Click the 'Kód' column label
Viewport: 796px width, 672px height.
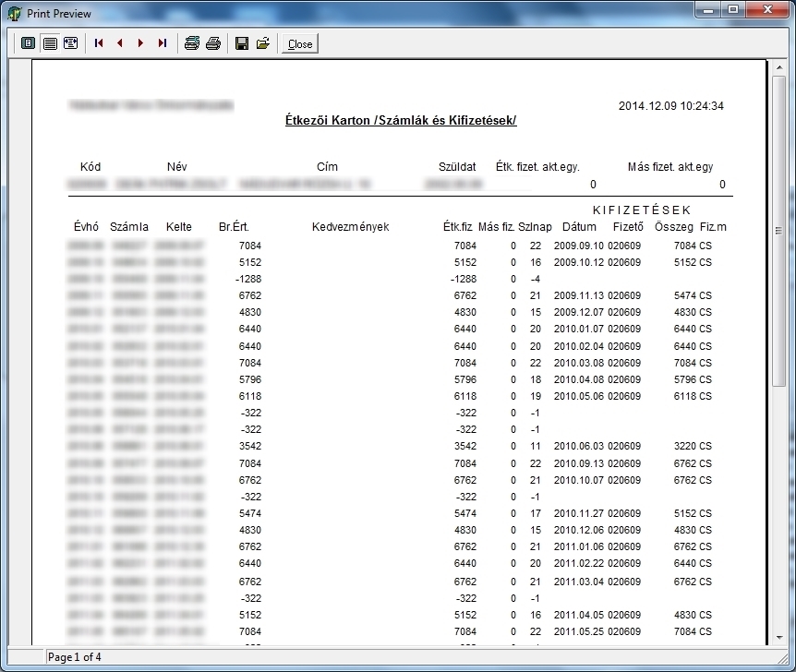[90, 166]
